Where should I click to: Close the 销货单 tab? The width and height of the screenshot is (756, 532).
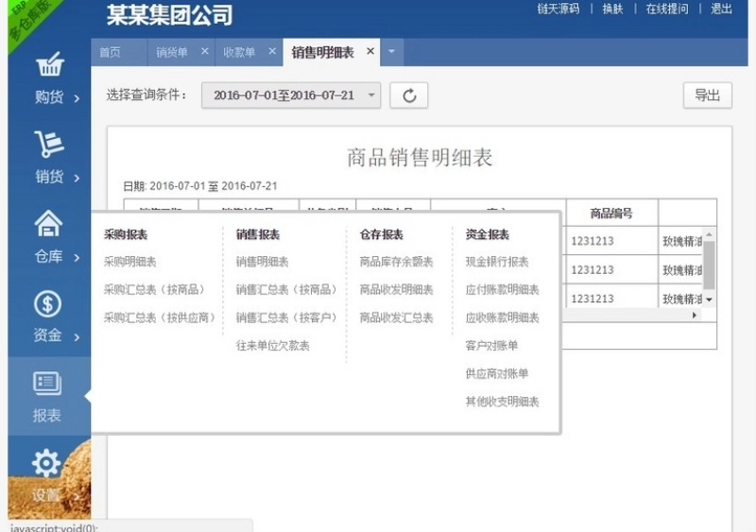coord(205,51)
